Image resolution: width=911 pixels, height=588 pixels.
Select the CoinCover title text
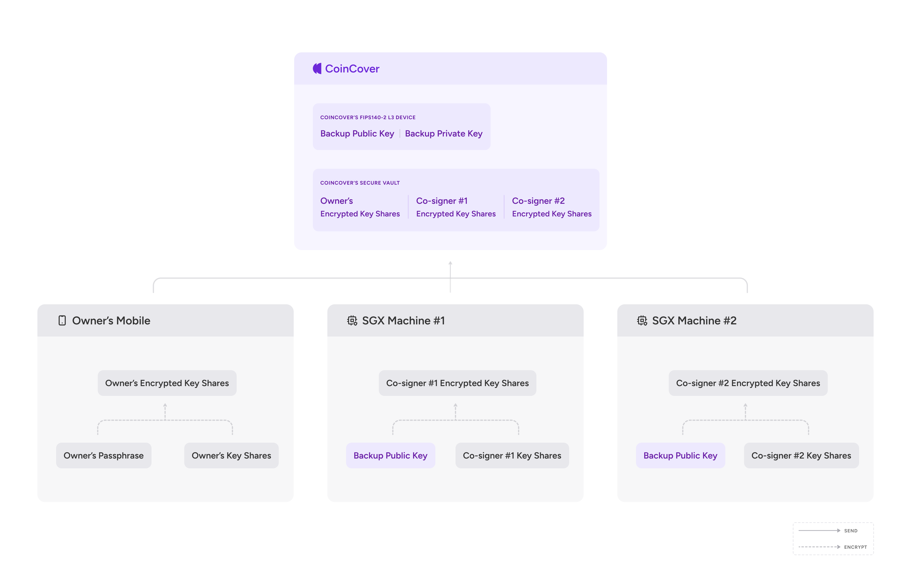pos(352,69)
